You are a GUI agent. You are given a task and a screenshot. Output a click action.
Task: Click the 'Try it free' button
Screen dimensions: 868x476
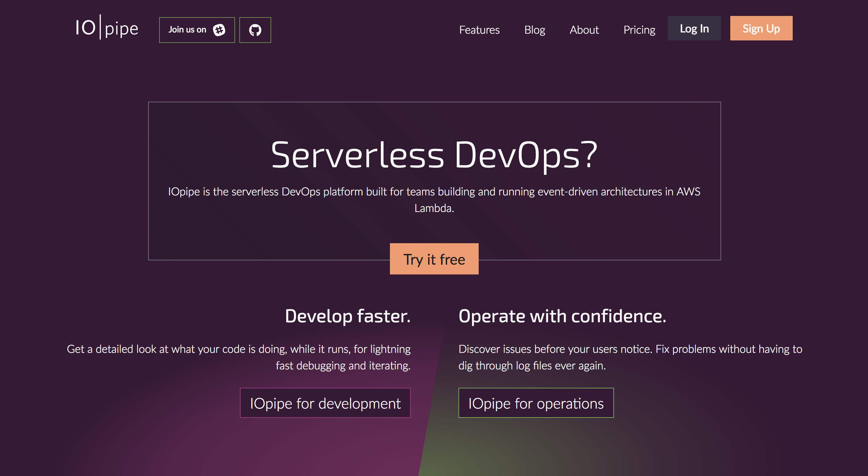tap(434, 259)
